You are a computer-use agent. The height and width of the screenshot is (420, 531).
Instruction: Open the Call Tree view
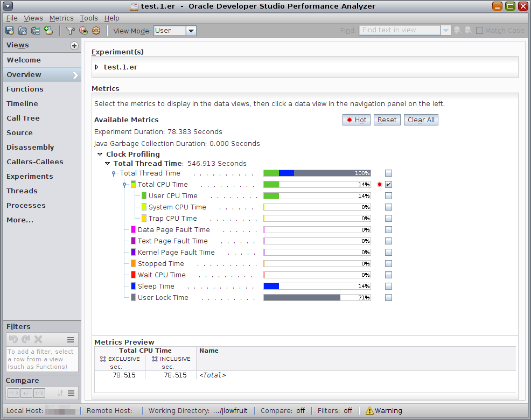click(42, 118)
